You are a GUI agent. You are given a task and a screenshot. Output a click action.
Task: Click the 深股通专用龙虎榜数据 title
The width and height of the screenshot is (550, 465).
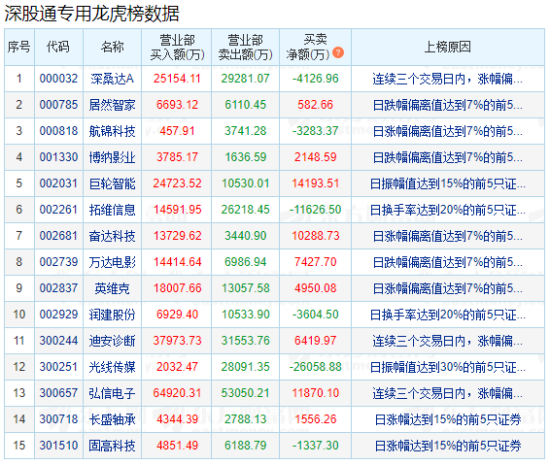[92, 14]
